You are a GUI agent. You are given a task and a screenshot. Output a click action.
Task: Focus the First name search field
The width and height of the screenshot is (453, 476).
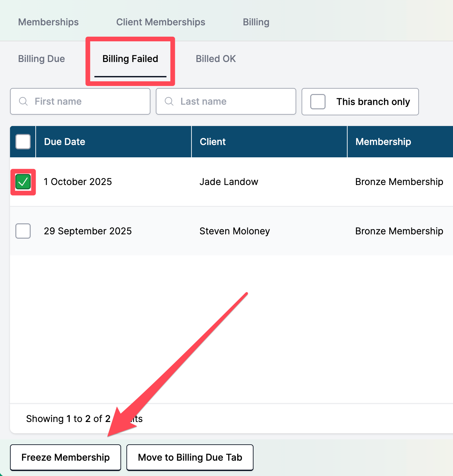[87, 101]
